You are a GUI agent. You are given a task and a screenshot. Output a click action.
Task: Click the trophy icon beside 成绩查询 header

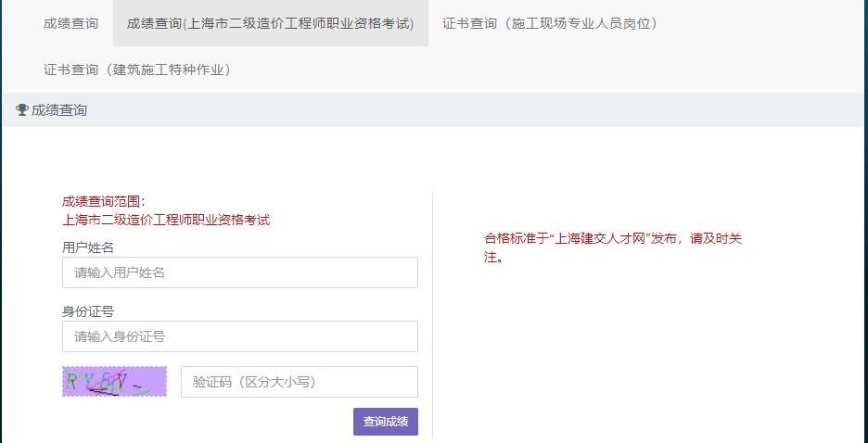click(x=22, y=110)
